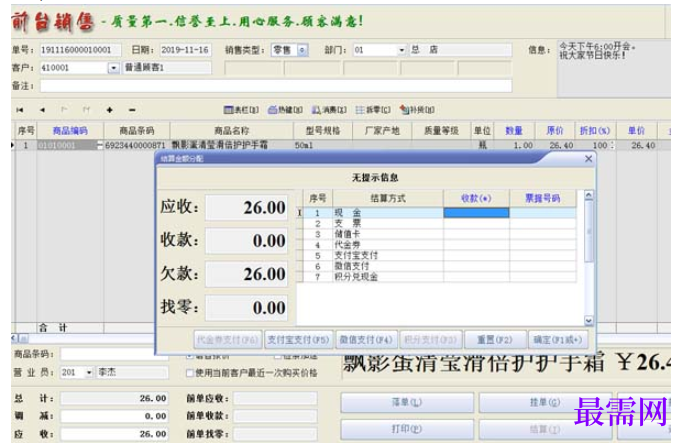This screenshot has width=686, height=443.
Task: Click the 欠款 amount 26.00 in dialog
Action: click(246, 274)
